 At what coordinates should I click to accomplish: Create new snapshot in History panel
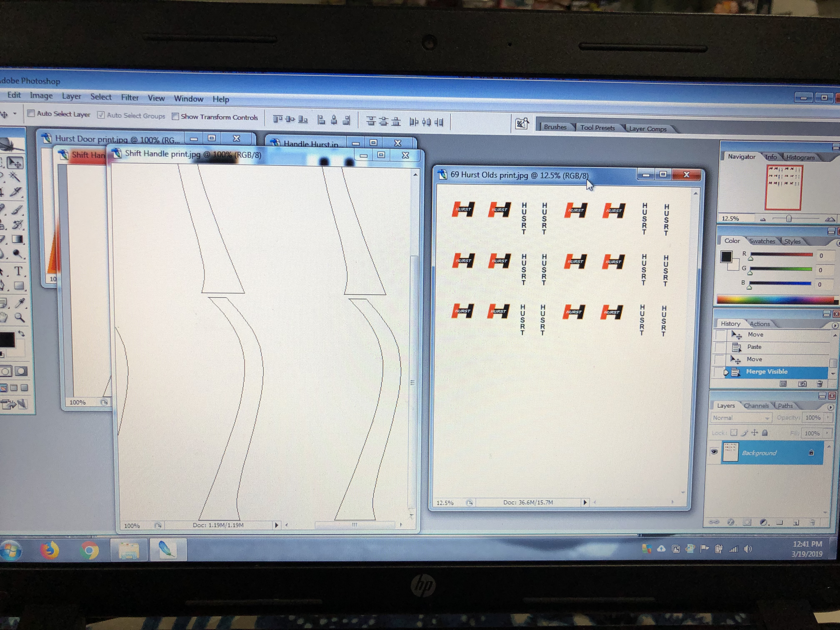pos(802,384)
